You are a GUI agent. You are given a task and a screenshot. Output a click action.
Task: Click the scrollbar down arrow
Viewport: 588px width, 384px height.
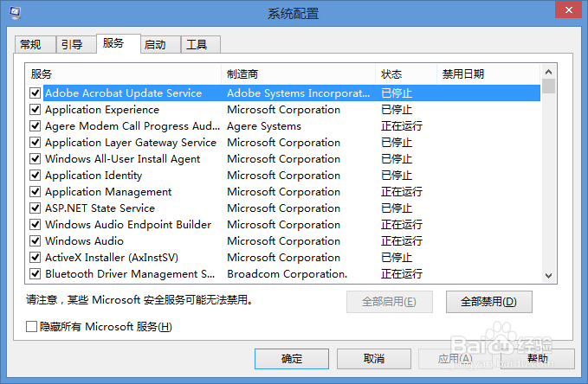548,276
